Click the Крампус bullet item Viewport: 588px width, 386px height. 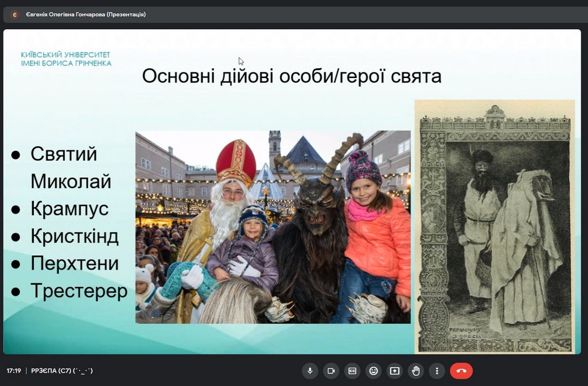point(69,208)
